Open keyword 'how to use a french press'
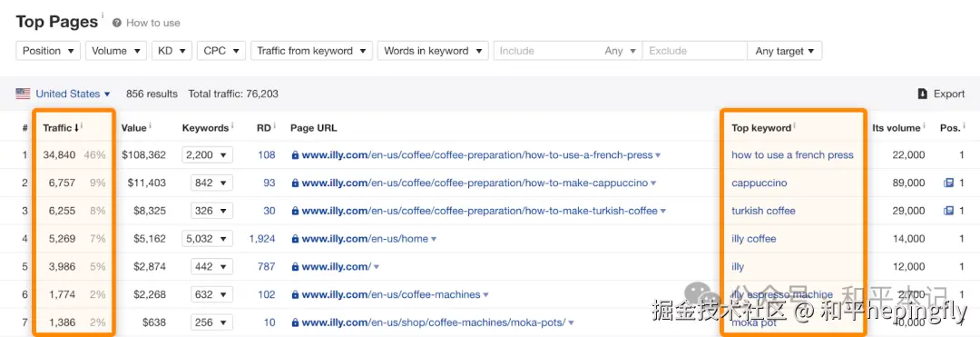Viewport: 980px width, 337px height. coord(792,154)
